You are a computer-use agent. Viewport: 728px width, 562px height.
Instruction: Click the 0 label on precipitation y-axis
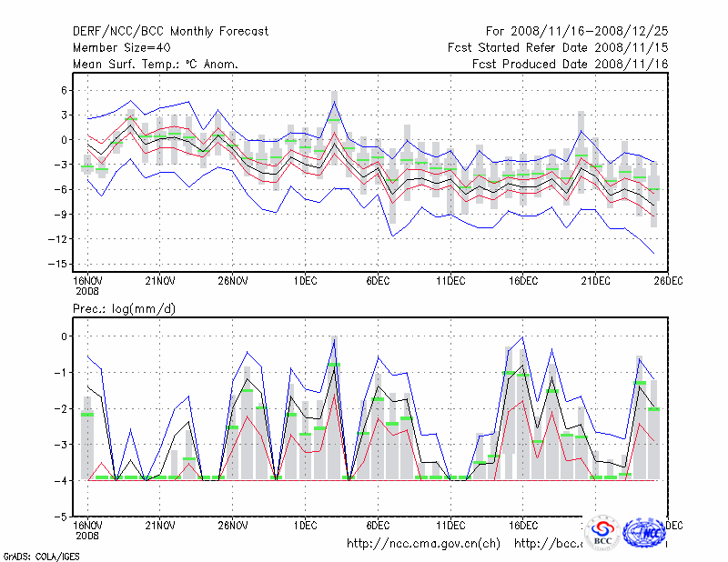62,336
